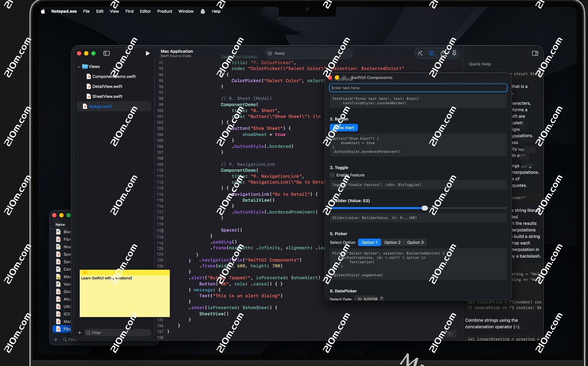Open MyApp.swift in the navigator
This screenshot has width=588, height=366.
(x=114, y=106)
